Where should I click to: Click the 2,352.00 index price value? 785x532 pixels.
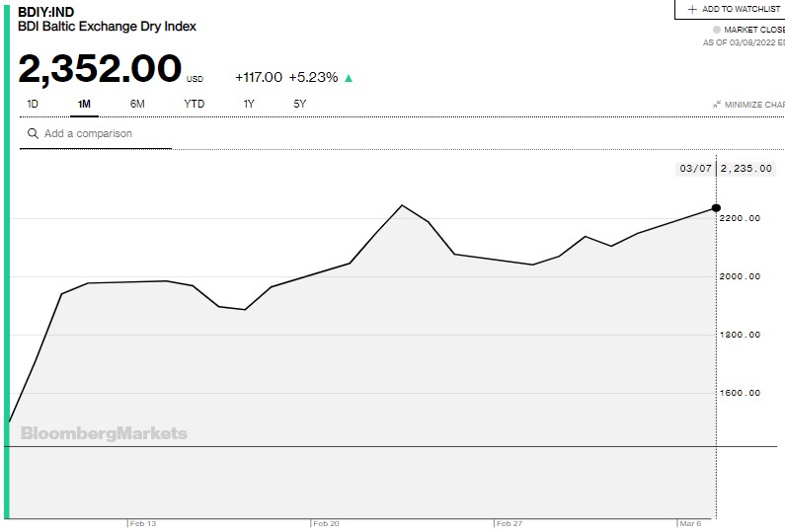coord(100,69)
